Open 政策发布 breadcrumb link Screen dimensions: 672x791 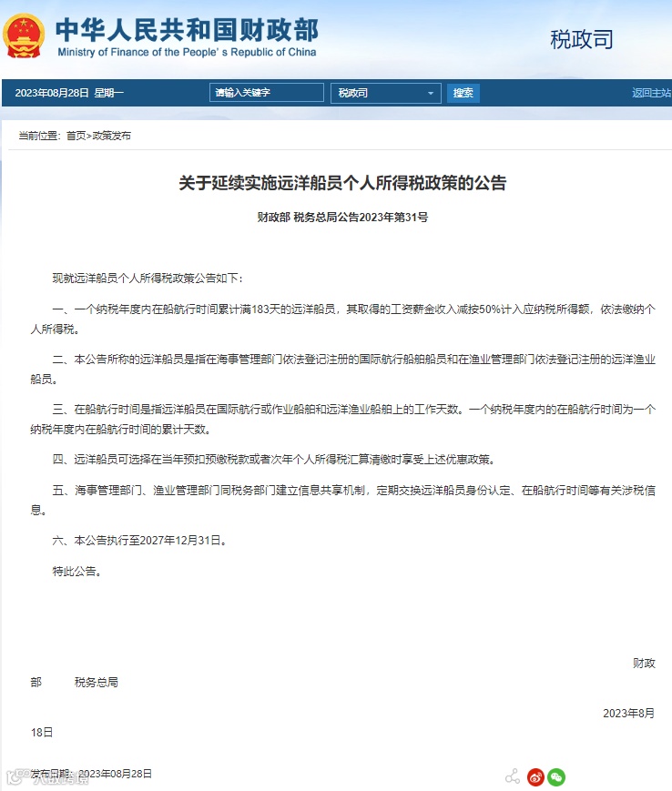click(x=111, y=136)
